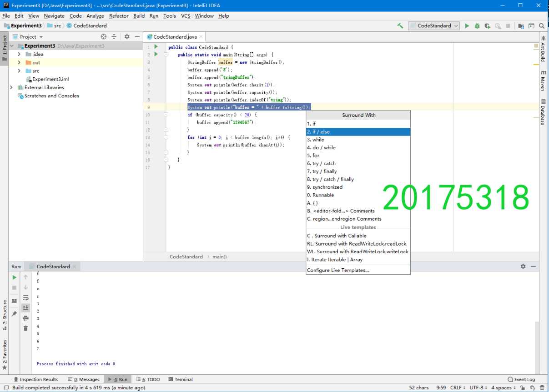Expand the .idea folder
The height and width of the screenshot is (392, 549).
[19, 54]
